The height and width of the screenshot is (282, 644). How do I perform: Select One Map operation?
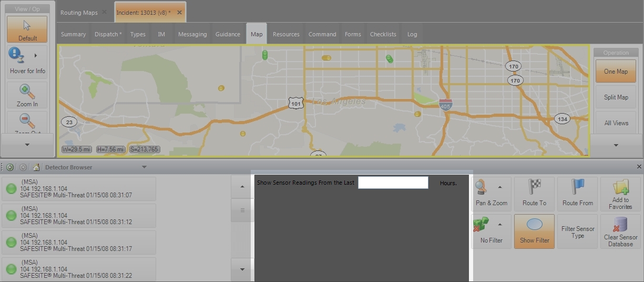[x=616, y=71]
